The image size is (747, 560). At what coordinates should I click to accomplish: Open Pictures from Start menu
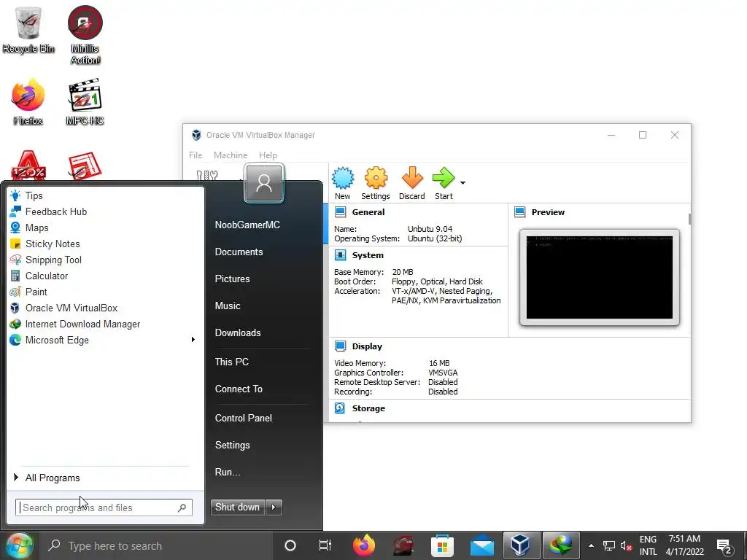click(232, 279)
